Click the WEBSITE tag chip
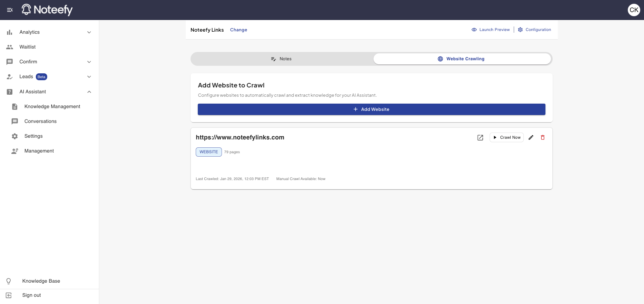Viewport: 644px width, 304px height. (208, 152)
